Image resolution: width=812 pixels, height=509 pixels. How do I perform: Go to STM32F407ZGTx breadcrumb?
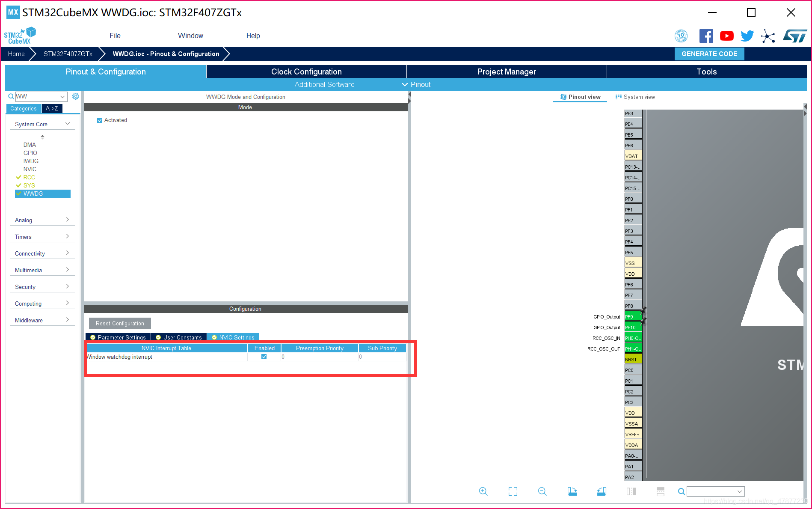tap(68, 54)
